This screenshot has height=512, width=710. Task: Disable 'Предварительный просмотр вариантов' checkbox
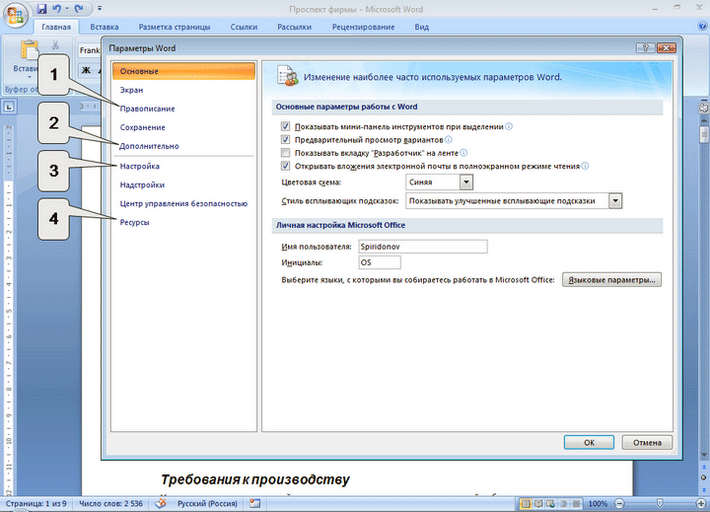(x=286, y=140)
